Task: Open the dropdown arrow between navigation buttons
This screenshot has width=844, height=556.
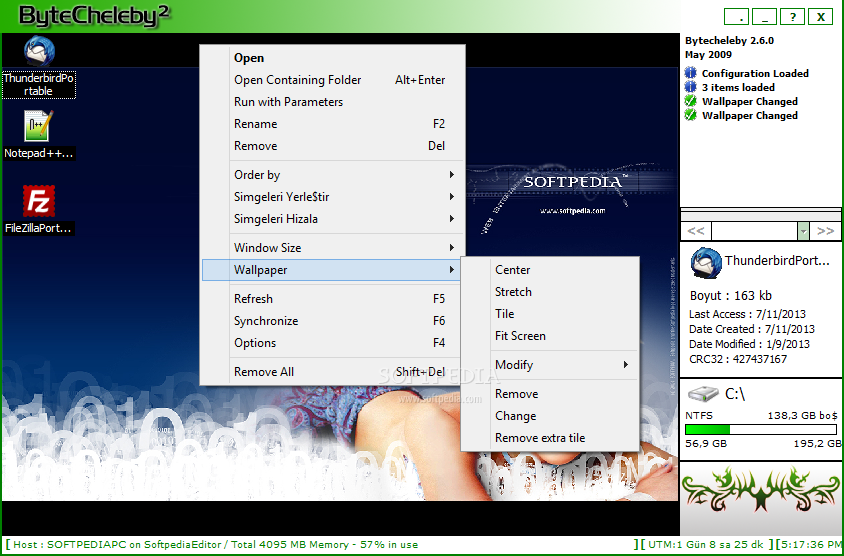Action: pyautogui.click(x=803, y=231)
